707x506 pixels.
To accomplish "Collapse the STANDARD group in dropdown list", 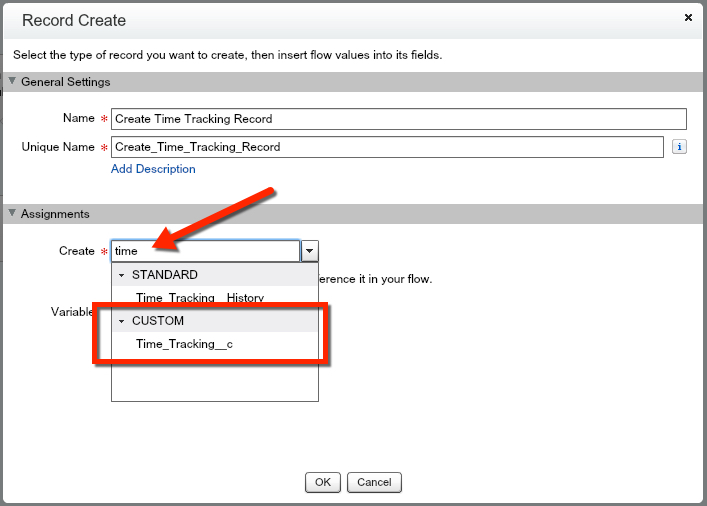I will (122, 275).
